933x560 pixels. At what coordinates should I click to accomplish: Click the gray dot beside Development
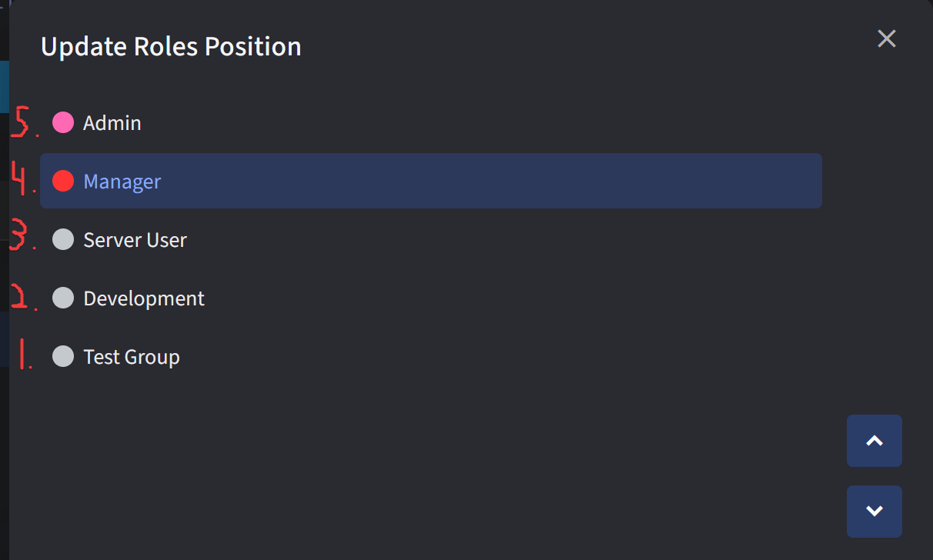point(63,298)
